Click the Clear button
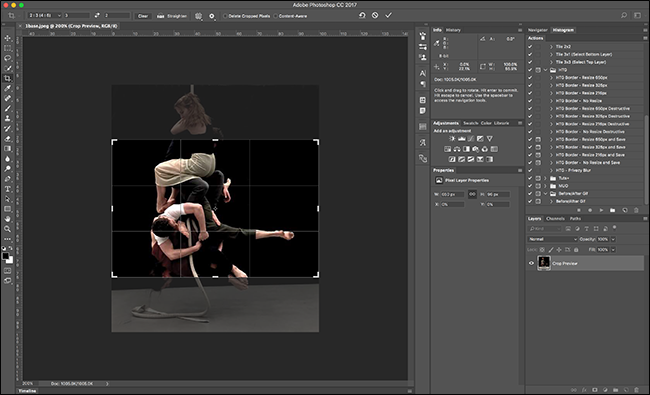Screen dimensions: 650x395 click(x=143, y=16)
